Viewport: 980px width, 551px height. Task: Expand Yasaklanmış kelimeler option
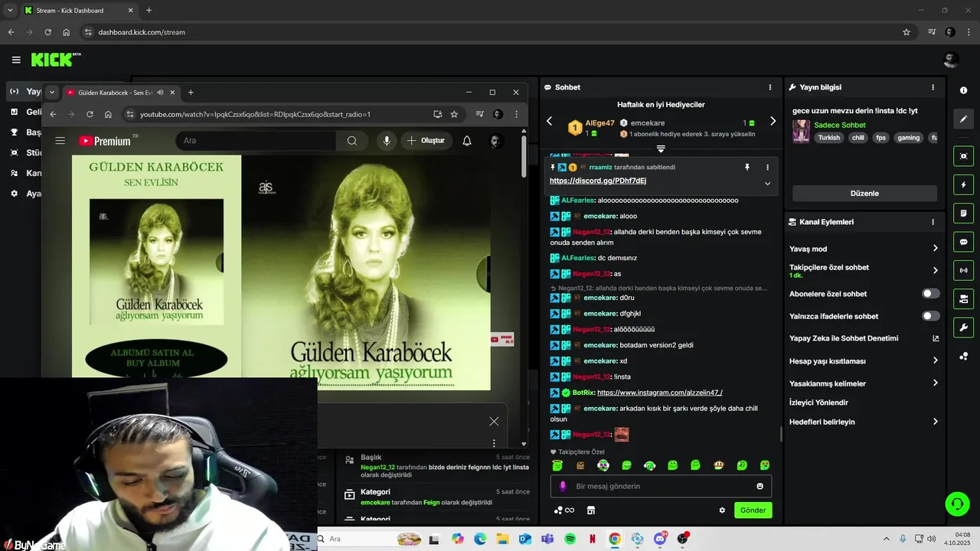pyautogui.click(x=864, y=383)
